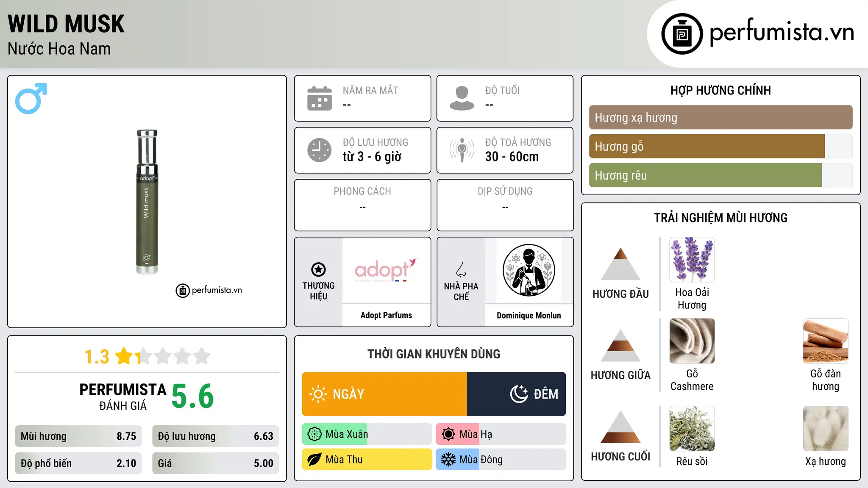Open the Adopt Parfums brand name link
Image resolution: width=868 pixels, height=488 pixels.
[386, 315]
